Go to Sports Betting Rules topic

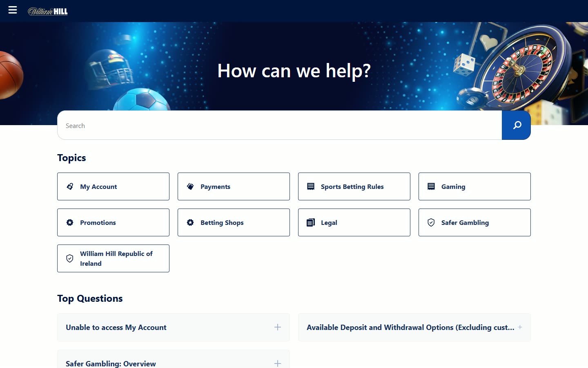(x=354, y=186)
